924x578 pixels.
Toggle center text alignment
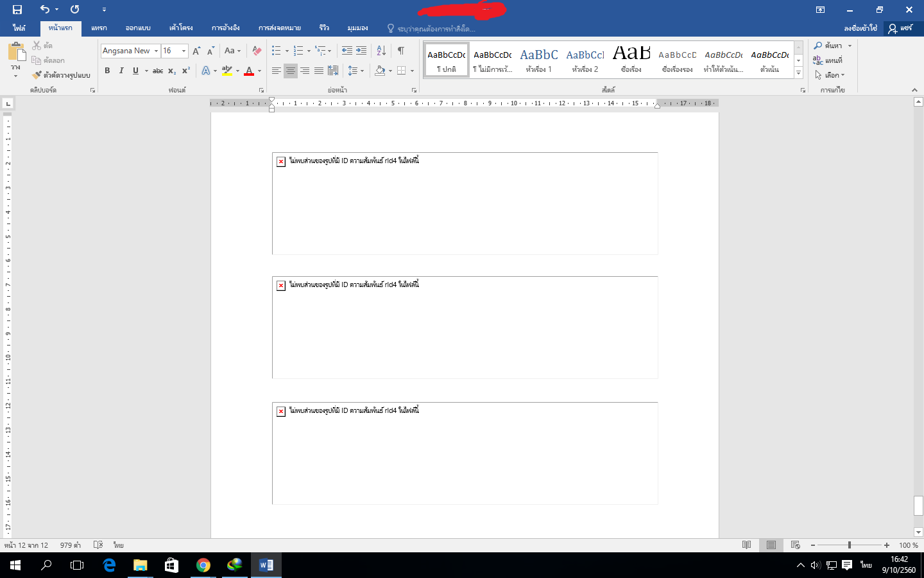(x=291, y=71)
